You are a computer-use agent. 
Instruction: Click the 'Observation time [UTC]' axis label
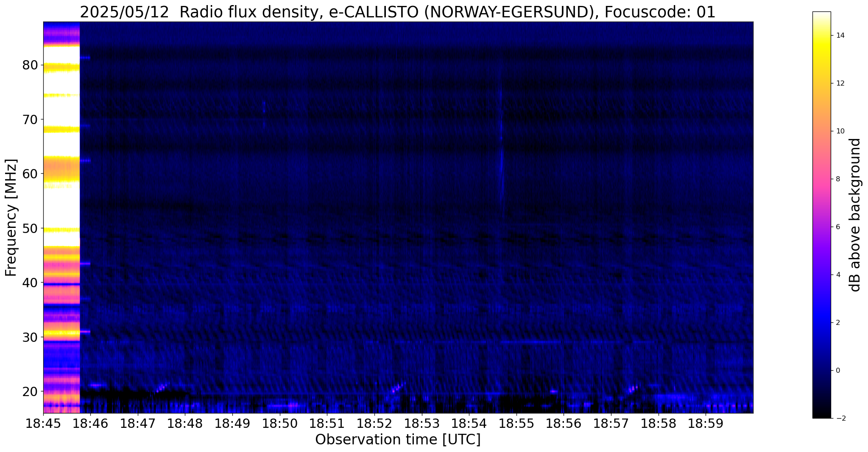[398, 440]
